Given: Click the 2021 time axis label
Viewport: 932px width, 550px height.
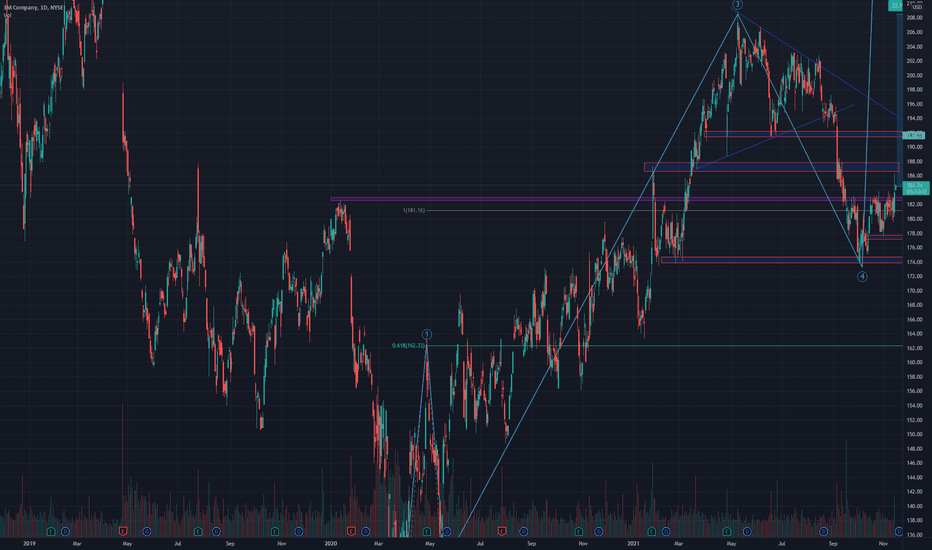Looking at the screenshot, I should click(634, 543).
